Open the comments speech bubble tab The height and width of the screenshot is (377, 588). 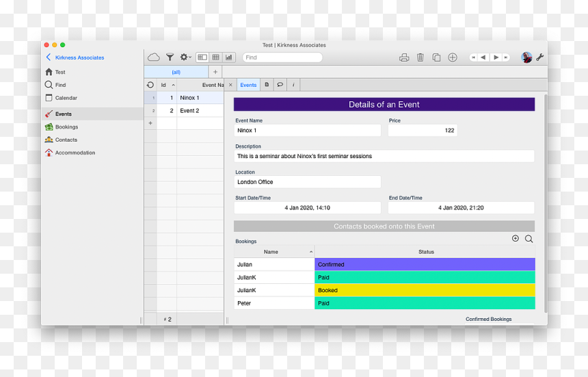(x=280, y=85)
